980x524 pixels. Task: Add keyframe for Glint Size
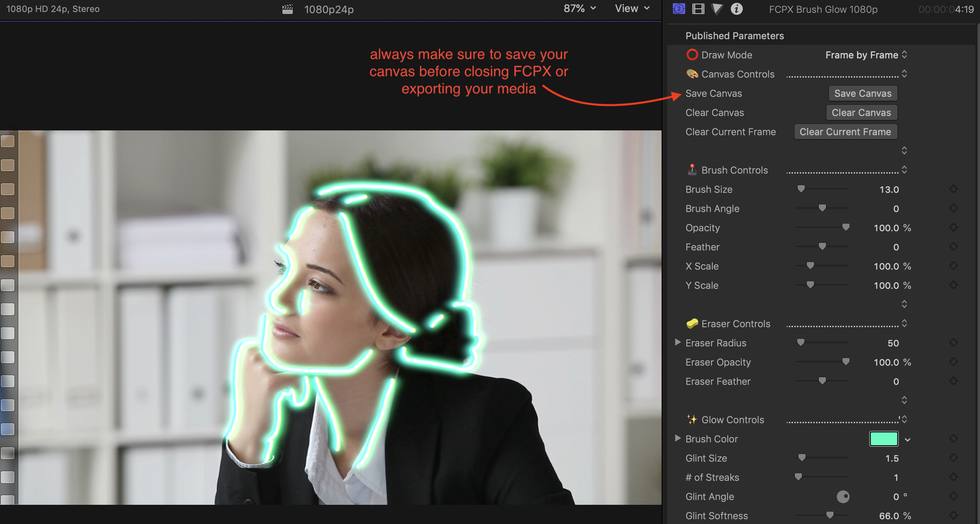coord(954,458)
